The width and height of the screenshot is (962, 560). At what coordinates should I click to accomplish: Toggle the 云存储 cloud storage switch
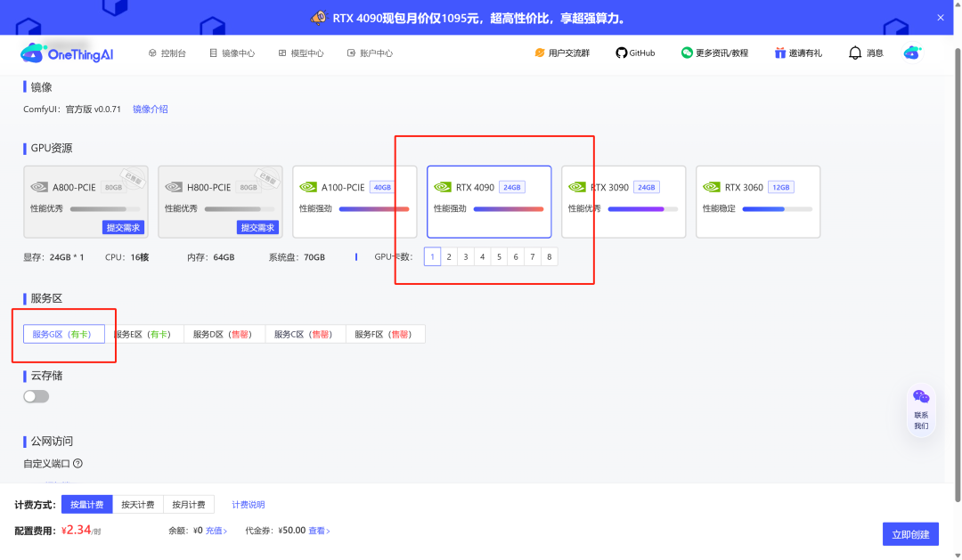pyautogui.click(x=37, y=397)
